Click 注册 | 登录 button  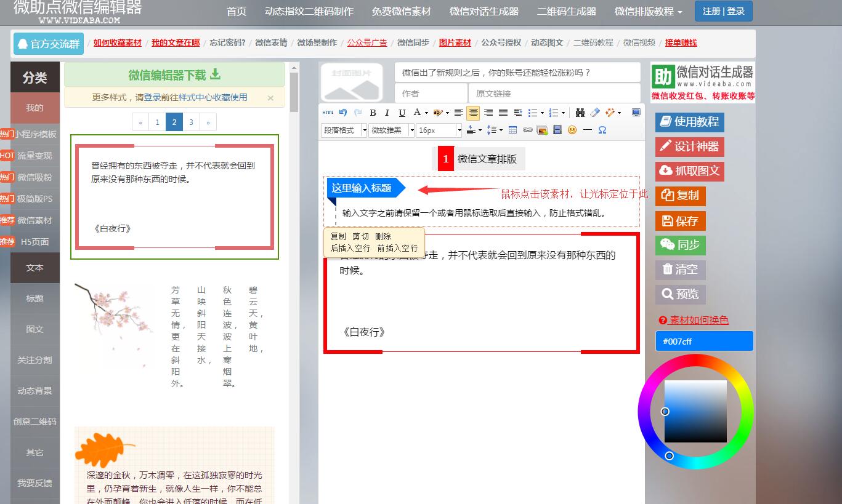(x=724, y=11)
